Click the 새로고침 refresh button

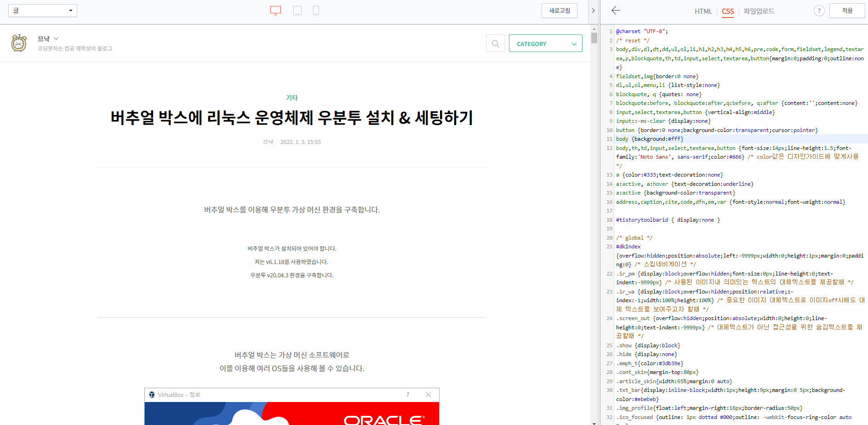point(560,11)
